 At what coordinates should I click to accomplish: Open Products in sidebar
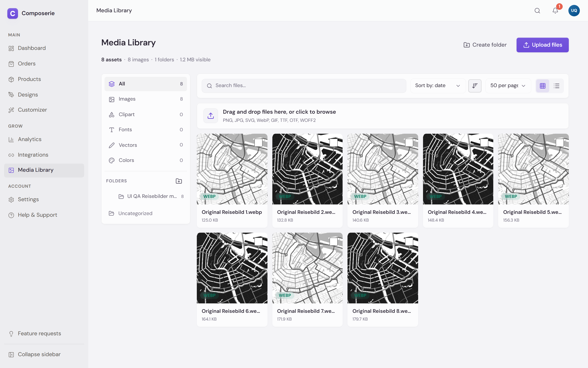click(44, 79)
